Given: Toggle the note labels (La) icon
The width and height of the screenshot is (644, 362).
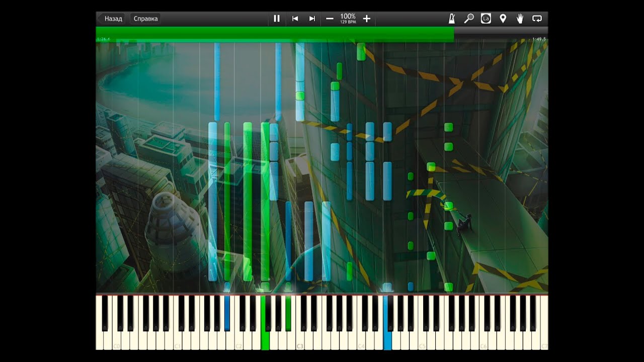Looking at the screenshot, I should pos(486,19).
